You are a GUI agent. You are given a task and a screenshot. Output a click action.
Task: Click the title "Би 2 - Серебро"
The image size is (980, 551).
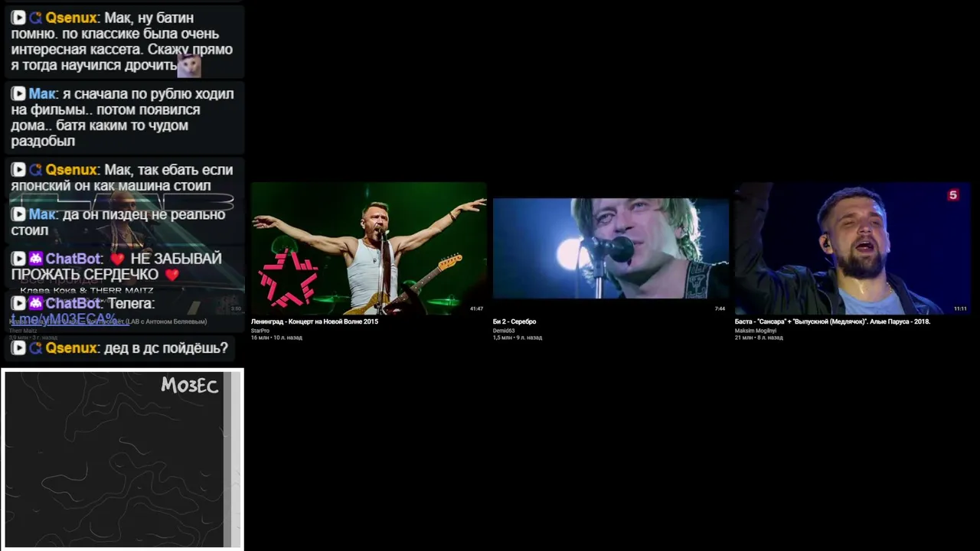514,321
